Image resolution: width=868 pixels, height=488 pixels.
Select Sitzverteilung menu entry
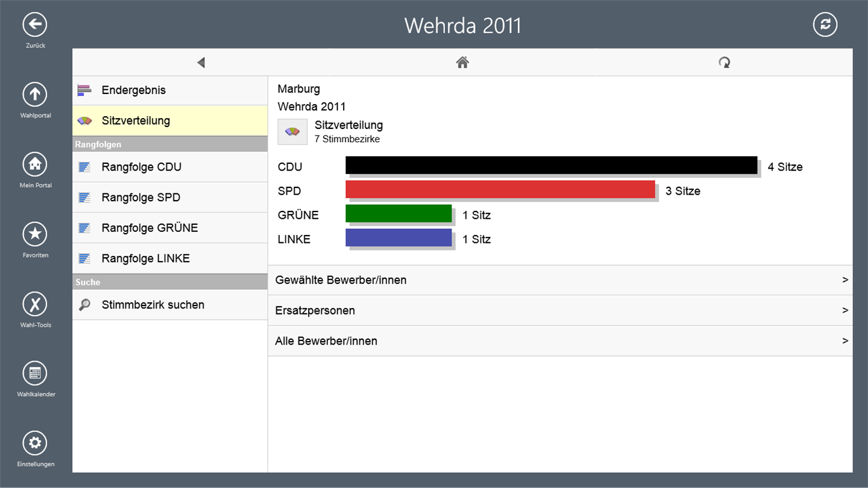tap(170, 120)
